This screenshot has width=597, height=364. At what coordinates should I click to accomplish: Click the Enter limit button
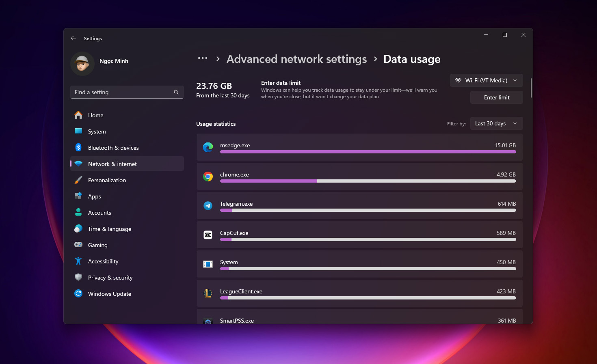click(496, 97)
